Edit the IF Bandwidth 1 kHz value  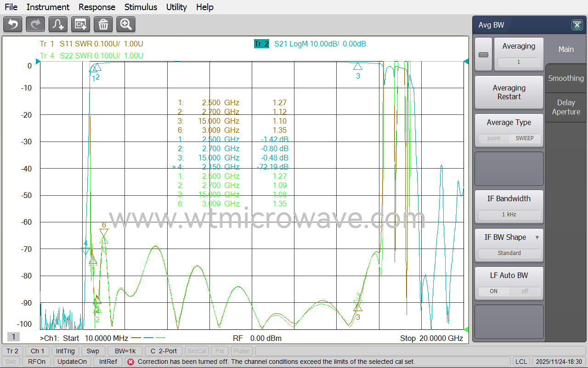(509, 215)
